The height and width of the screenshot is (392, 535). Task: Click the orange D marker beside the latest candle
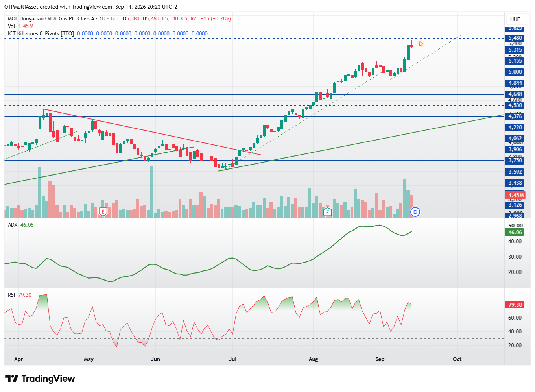pyautogui.click(x=421, y=44)
